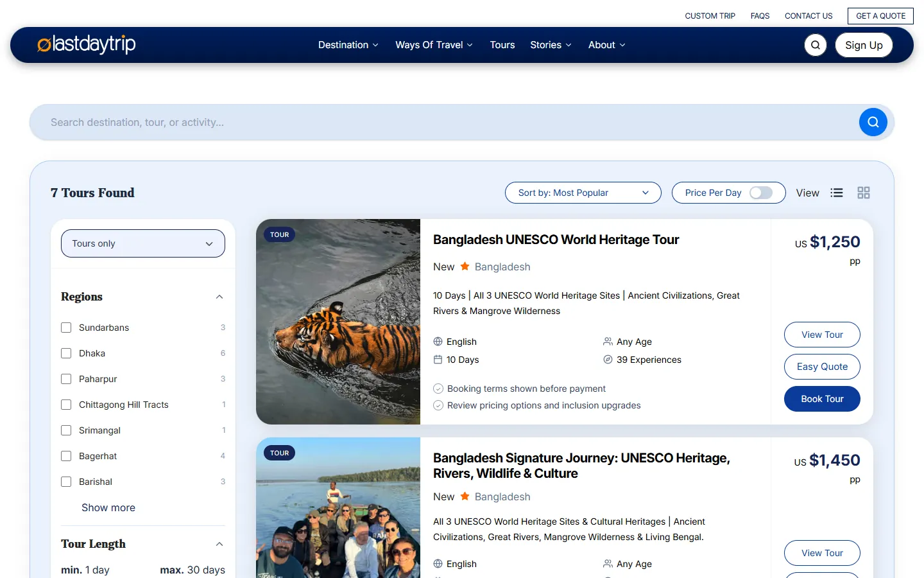
Task: Open the header search icon button
Action: (x=816, y=45)
